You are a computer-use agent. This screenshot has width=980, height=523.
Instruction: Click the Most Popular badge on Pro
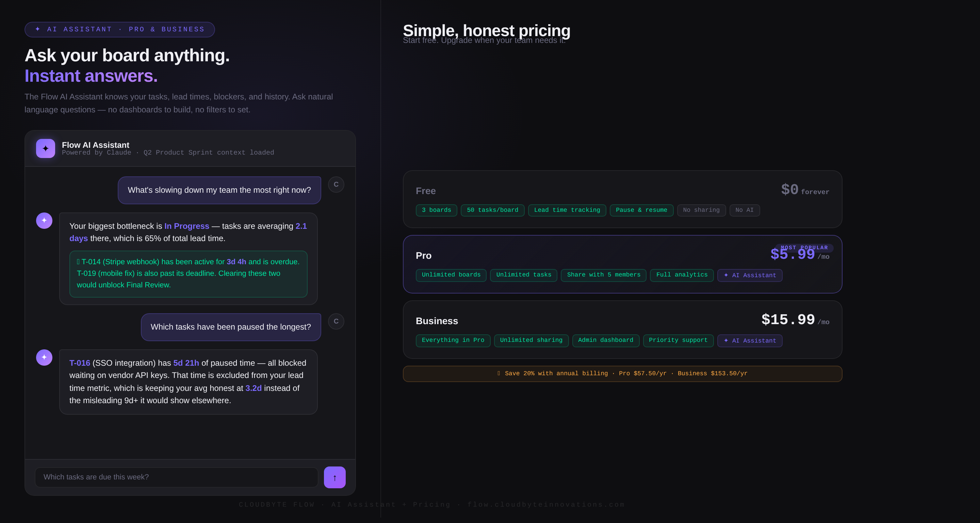point(804,248)
